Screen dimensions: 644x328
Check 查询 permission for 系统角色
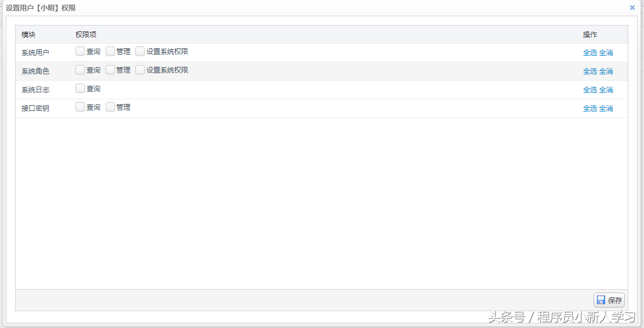click(80, 70)
